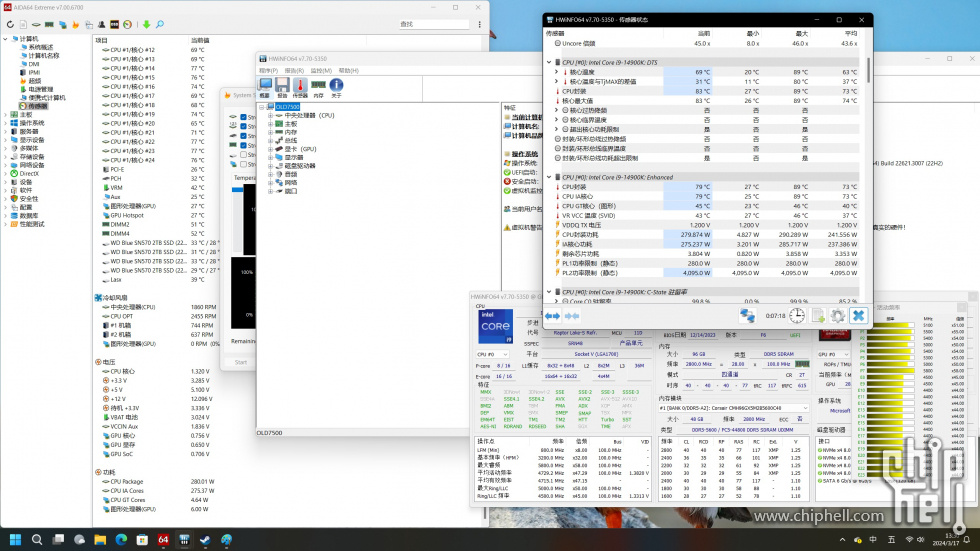
Task: Click the magnifier search icon in AIDA64 toolbar
Action: pyautogui.click(x=160, y=24)
